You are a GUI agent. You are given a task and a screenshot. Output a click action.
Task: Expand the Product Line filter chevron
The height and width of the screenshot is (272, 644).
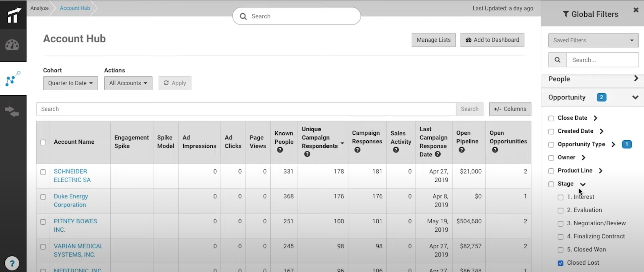pos(600,171)
